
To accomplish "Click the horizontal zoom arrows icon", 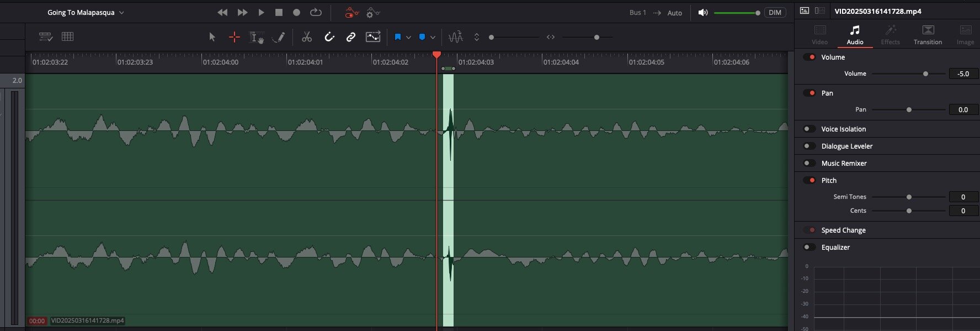I will 551,37.
